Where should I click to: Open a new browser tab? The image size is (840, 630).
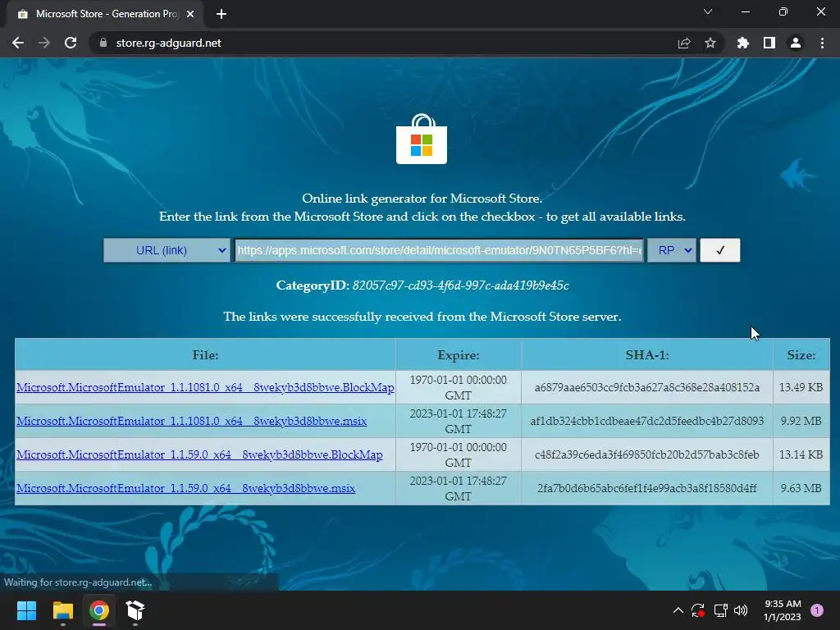click(x=221, y=15)
